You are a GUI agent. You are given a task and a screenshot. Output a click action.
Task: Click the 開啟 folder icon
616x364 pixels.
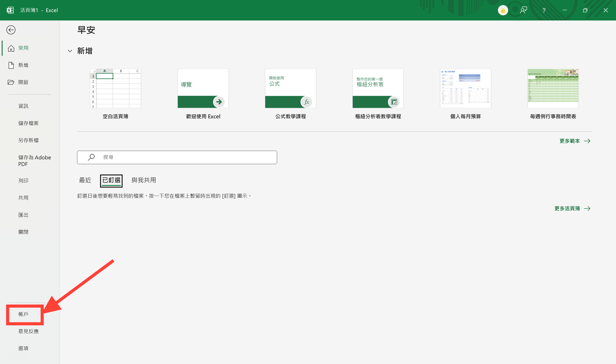(11, 82)
